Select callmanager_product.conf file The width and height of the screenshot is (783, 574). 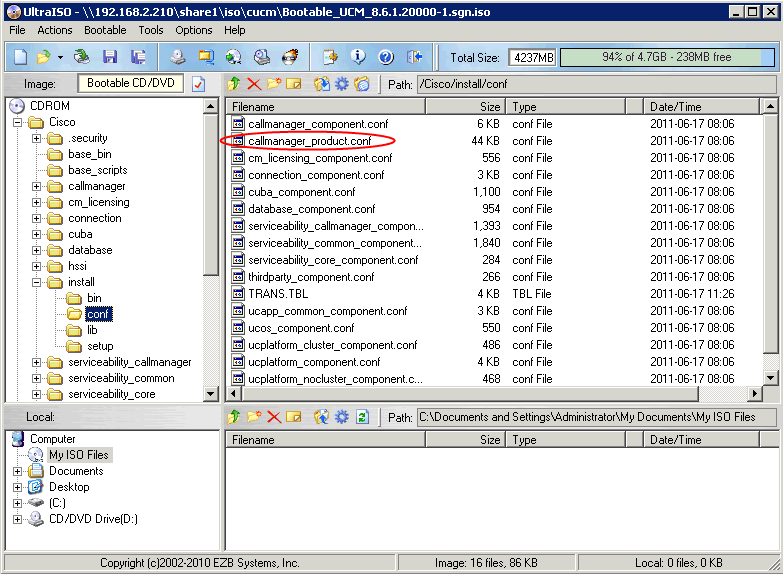click(x=309, y=141)
